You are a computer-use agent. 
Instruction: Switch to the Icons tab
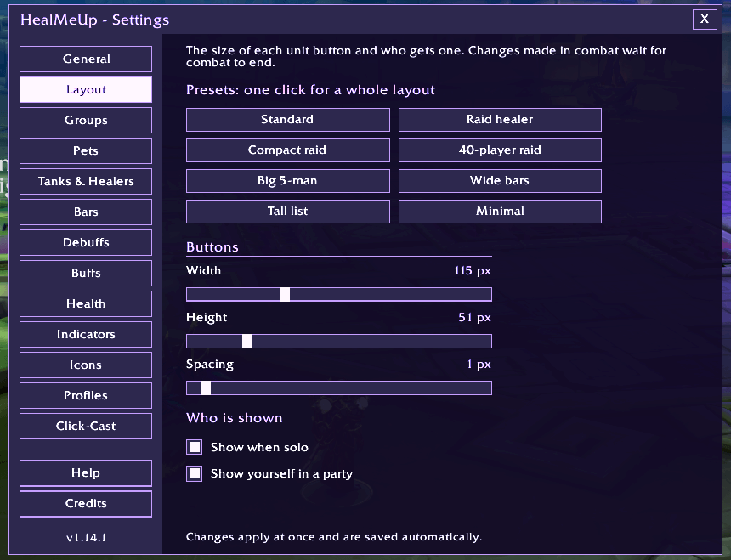[x=86, y=365]
